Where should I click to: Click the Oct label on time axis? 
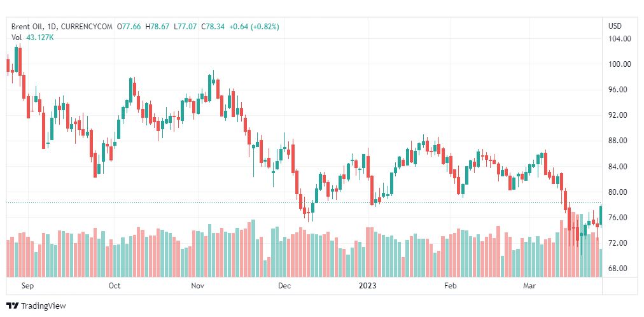pos(115,286)
